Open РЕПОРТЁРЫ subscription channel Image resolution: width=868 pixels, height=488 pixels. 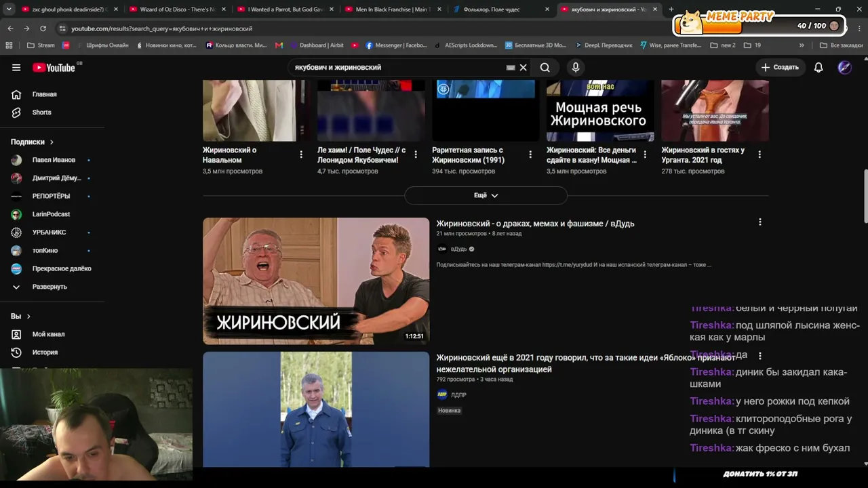52,196
